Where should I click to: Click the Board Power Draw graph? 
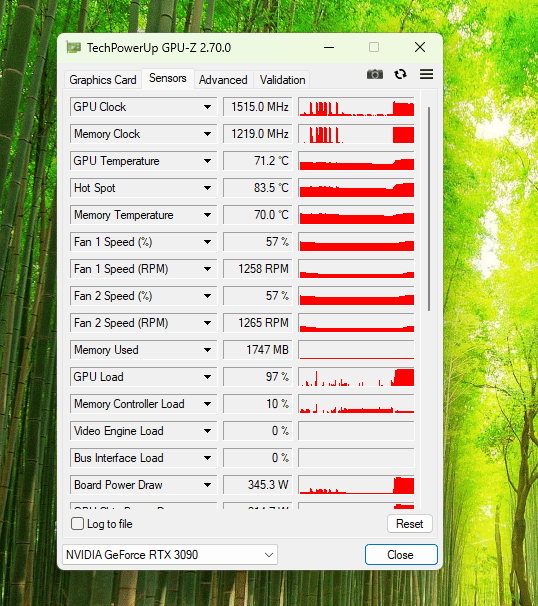coord(356,485)
